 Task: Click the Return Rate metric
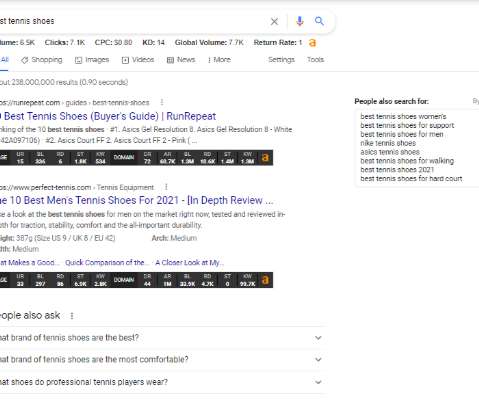pos(278,43)
